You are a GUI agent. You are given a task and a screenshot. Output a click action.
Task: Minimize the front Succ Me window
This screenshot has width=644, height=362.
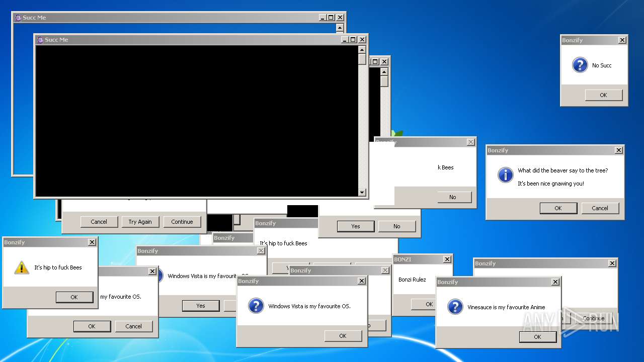345,40
